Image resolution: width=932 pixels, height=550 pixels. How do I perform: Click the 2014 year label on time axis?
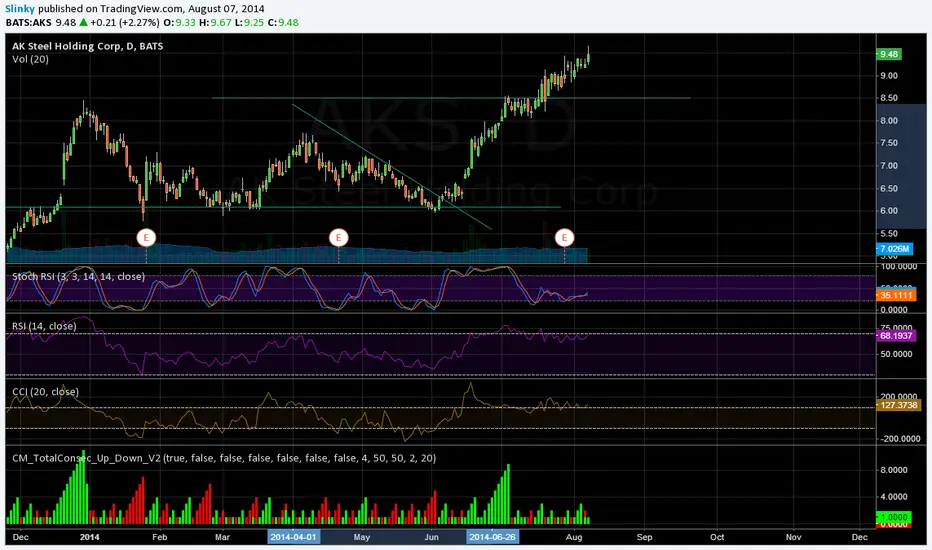[90, 537]
